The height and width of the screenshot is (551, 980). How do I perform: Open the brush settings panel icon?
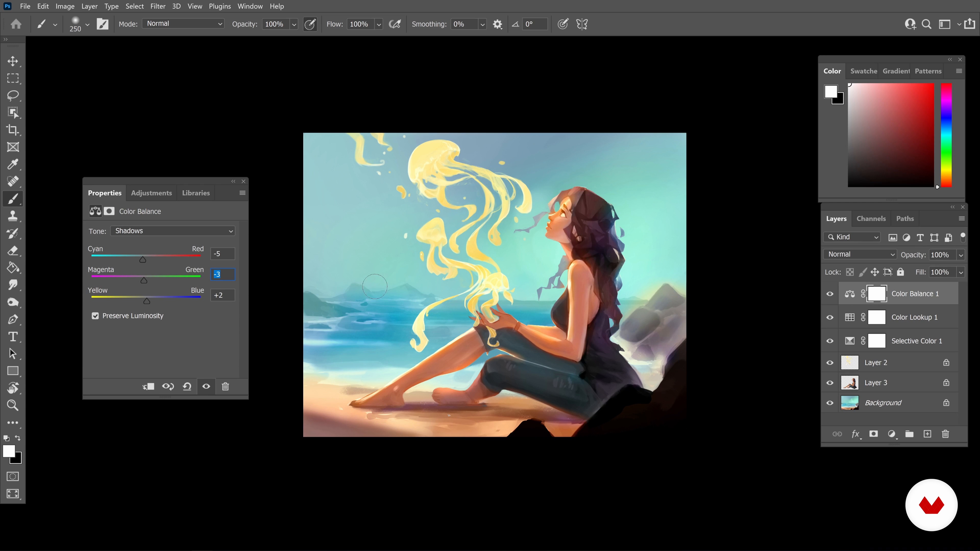103,24
